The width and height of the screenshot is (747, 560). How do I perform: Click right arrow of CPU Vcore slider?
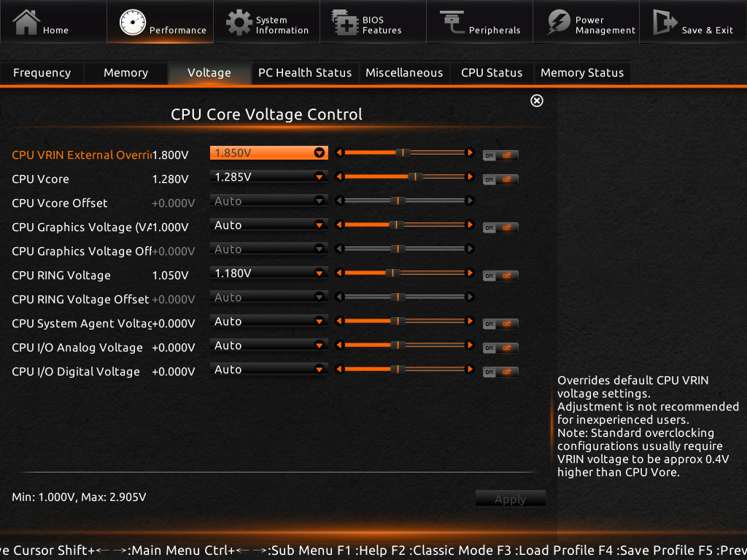[471, 177]
